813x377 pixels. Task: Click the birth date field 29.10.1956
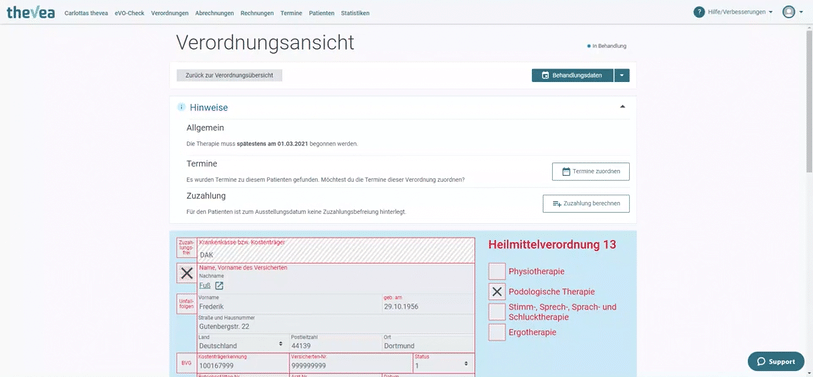point(428,304)
